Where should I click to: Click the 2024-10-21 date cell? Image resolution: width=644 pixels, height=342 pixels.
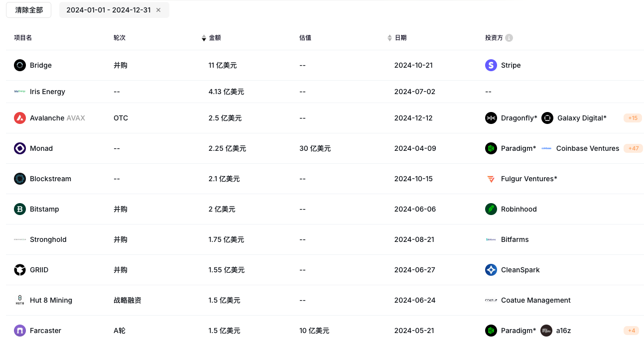pyautogui.click(x=413, y=65)
